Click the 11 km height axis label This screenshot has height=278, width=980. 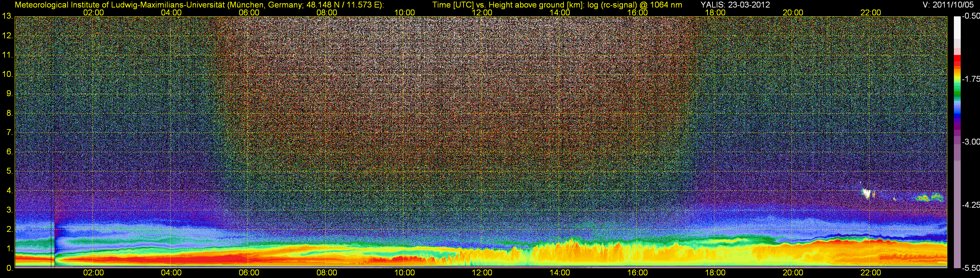click(x=7, y=55)
